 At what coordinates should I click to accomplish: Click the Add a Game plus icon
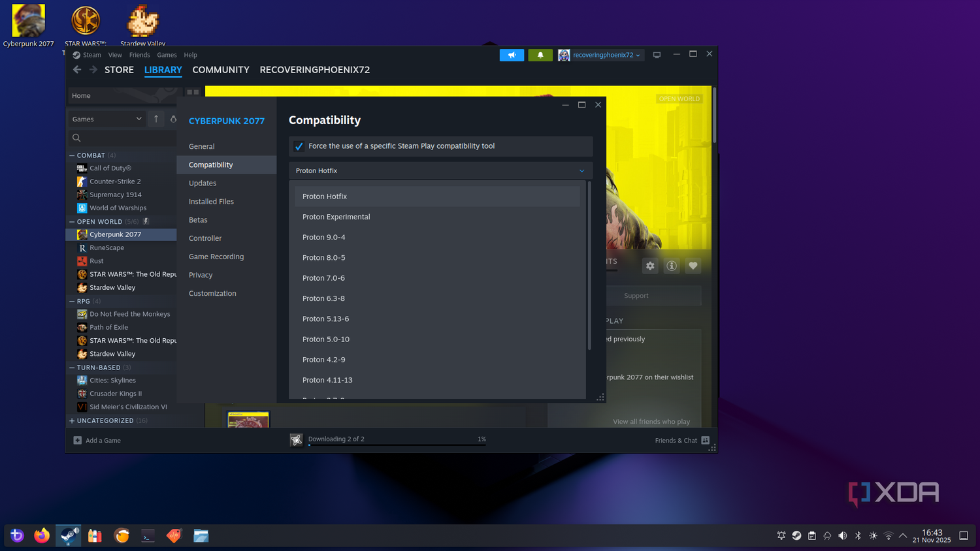click(x=78, y=441)
